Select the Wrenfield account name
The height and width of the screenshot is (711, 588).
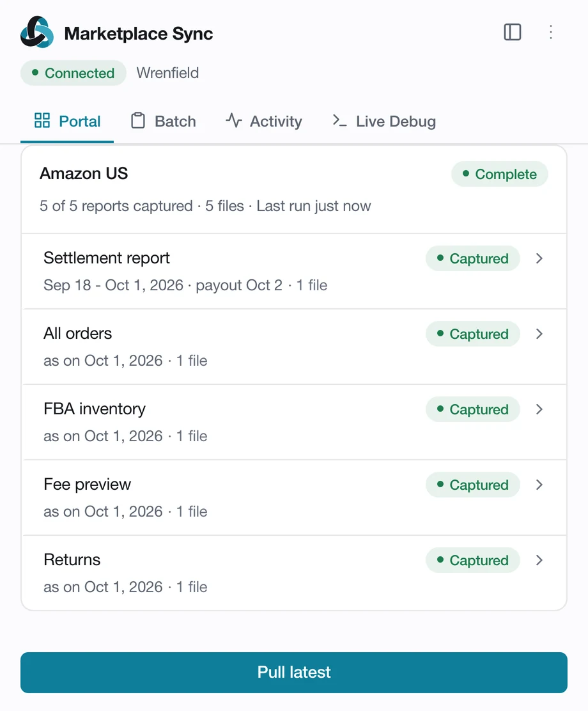coord(167,73)
